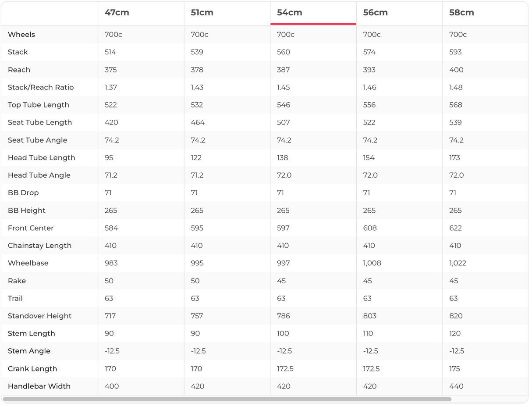This screenshot has height=407, width=532.
Task: Select the 51cm size column header
Action: 202,13
